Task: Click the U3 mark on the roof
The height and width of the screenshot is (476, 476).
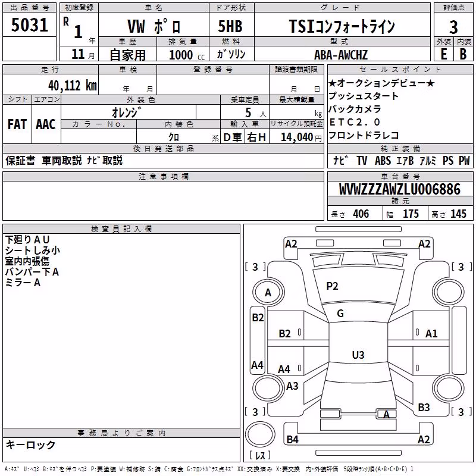Action: 358,355
